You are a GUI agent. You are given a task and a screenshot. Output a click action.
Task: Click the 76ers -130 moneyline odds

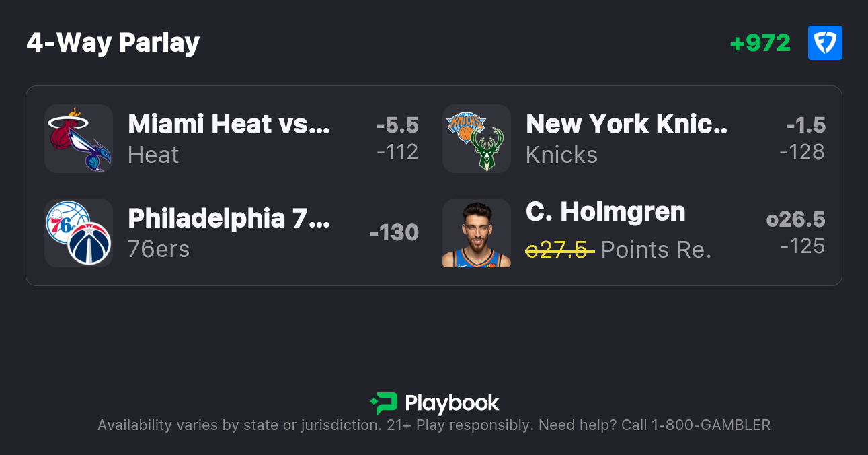click(394, 233)
